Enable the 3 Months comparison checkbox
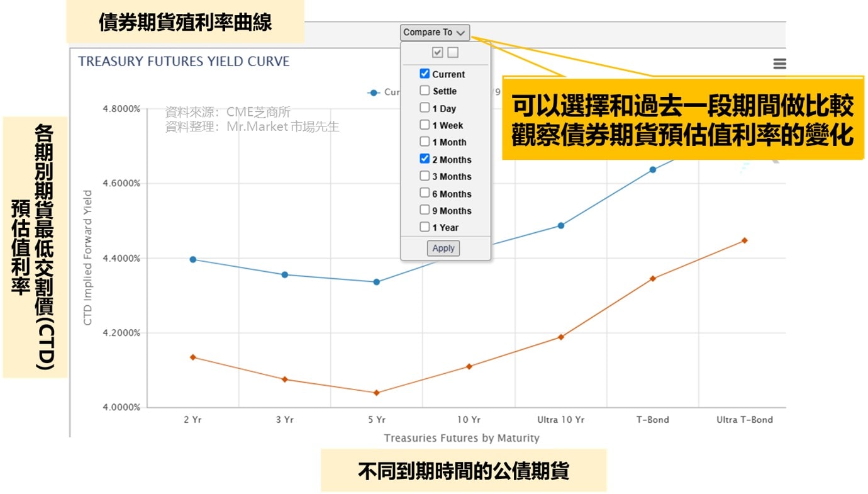868x494 pixels. [425, 176]
